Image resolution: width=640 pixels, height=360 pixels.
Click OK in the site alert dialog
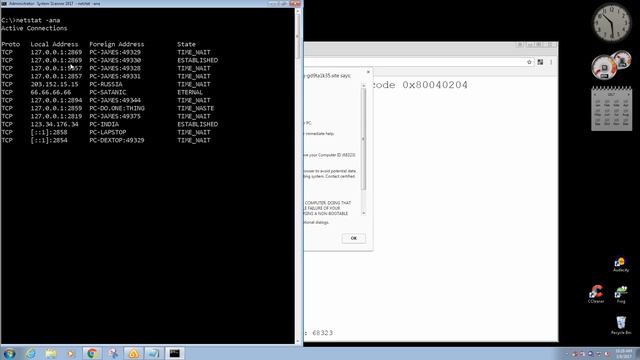353,238
